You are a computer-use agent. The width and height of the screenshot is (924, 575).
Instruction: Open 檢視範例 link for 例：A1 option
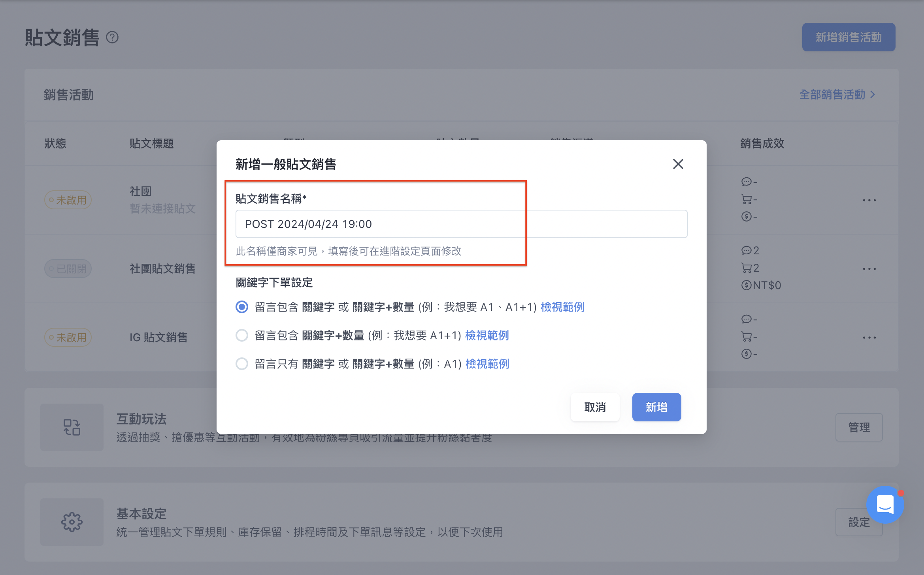click(487, 364)
